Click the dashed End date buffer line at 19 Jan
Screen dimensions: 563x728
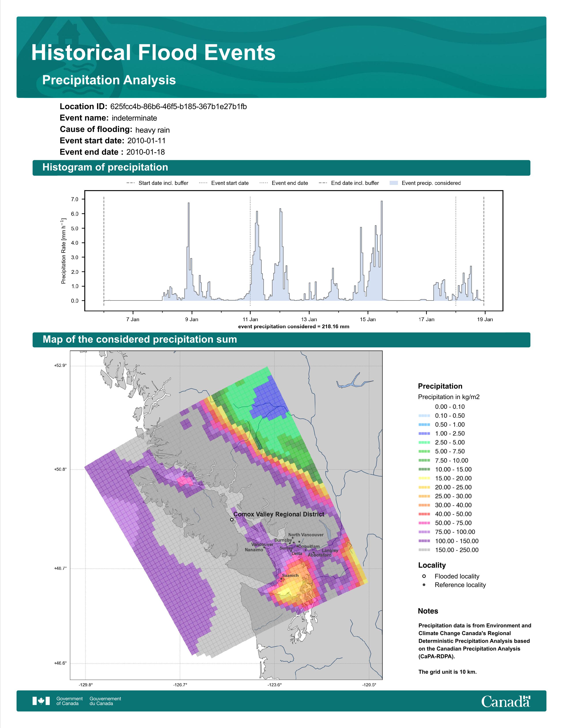[484, 251]
